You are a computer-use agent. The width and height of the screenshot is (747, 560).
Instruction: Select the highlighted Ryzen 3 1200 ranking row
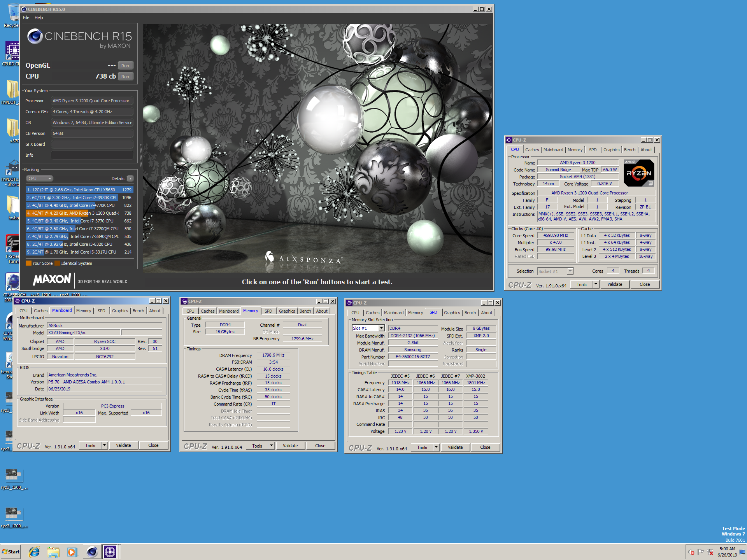click(x=79, y=213)
